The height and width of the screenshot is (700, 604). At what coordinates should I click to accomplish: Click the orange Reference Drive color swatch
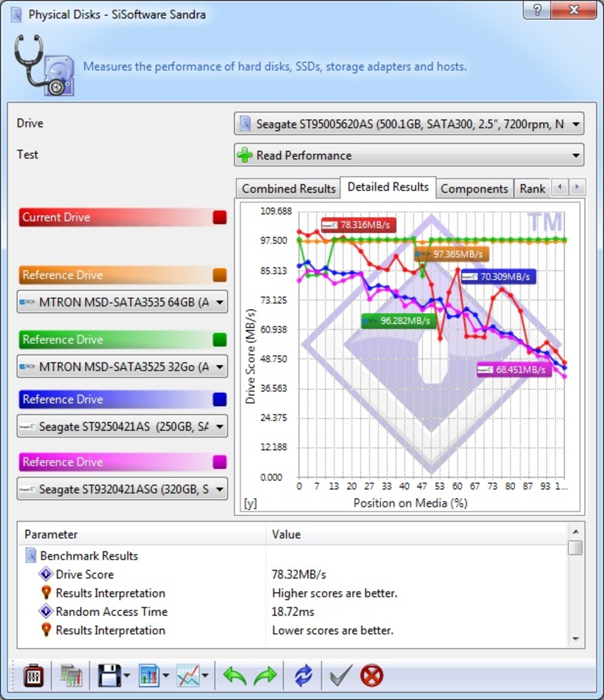[220, 275]
